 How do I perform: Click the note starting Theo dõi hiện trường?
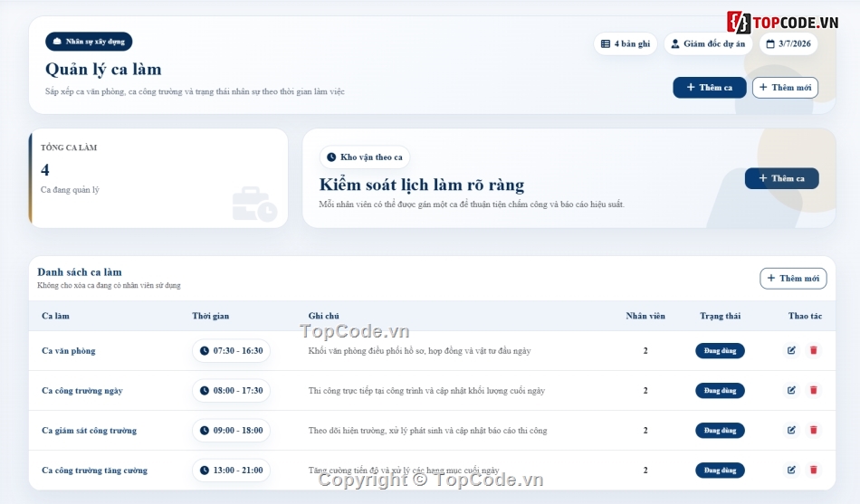(x=428, y=431)
